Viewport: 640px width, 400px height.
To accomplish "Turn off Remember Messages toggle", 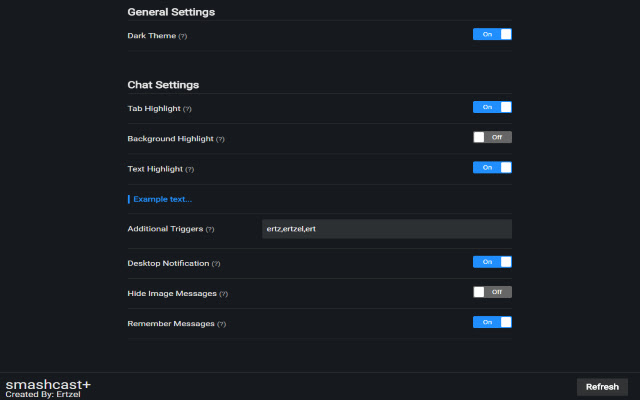I will pyautogui.click(x=492, y=322).
